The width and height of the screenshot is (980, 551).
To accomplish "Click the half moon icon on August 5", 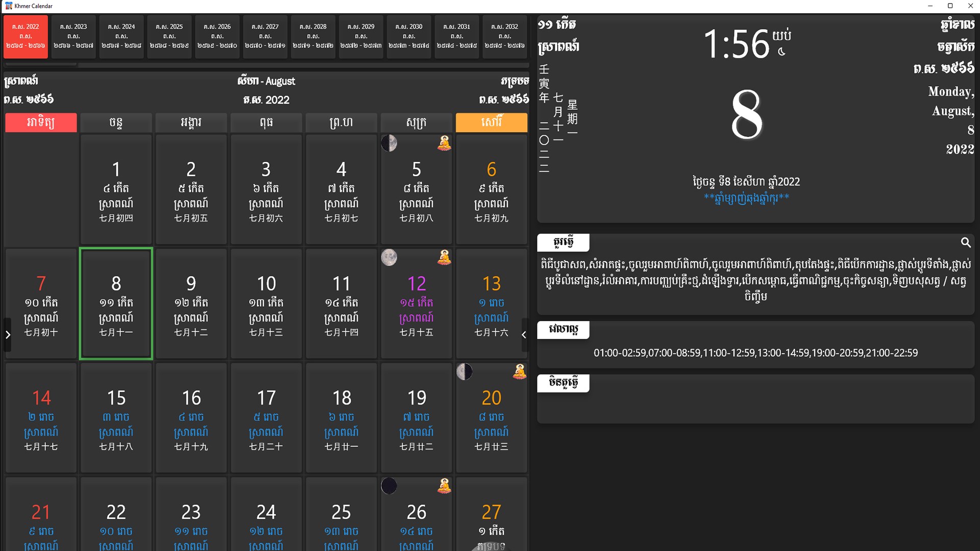I will pyautogui.click(x=389, y=143).
